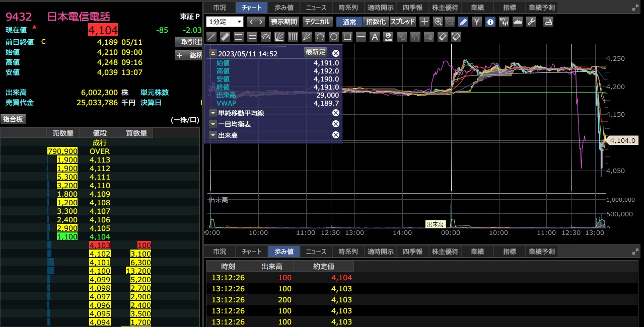Open the 表示期間 display period menu
Screen dimensions: 644x327
pyautogui.click(x=284, y=22)
